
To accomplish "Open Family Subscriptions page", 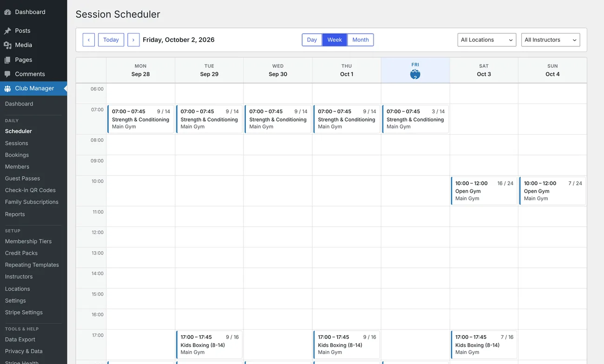I will click(32, 202).
